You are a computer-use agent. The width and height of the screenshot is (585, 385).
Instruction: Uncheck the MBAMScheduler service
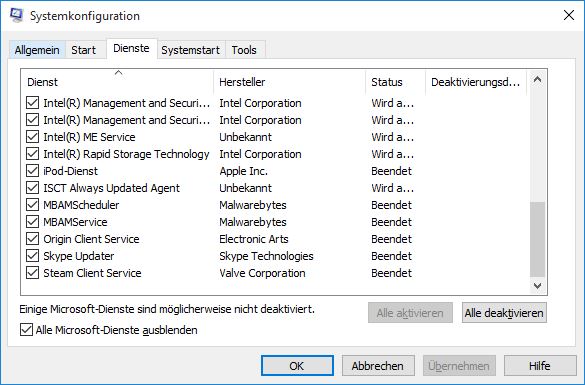pos(32,205)
